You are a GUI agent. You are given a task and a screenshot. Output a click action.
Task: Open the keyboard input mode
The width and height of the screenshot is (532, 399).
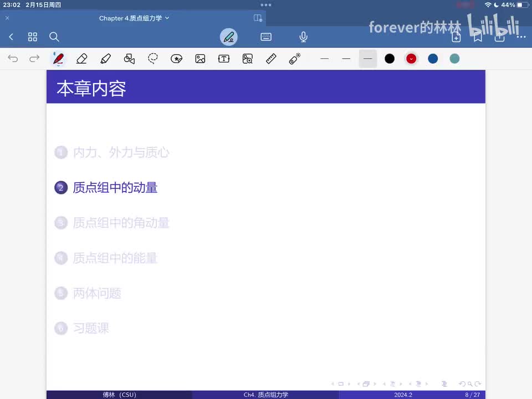266,37
